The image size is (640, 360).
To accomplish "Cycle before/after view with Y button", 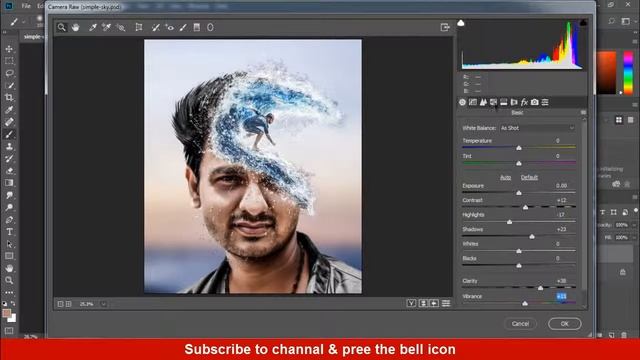I will click(x=411, y=303).
